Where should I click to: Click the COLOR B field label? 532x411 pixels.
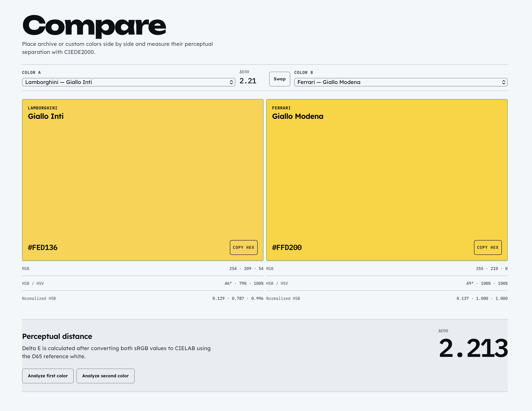coord(304,73)
